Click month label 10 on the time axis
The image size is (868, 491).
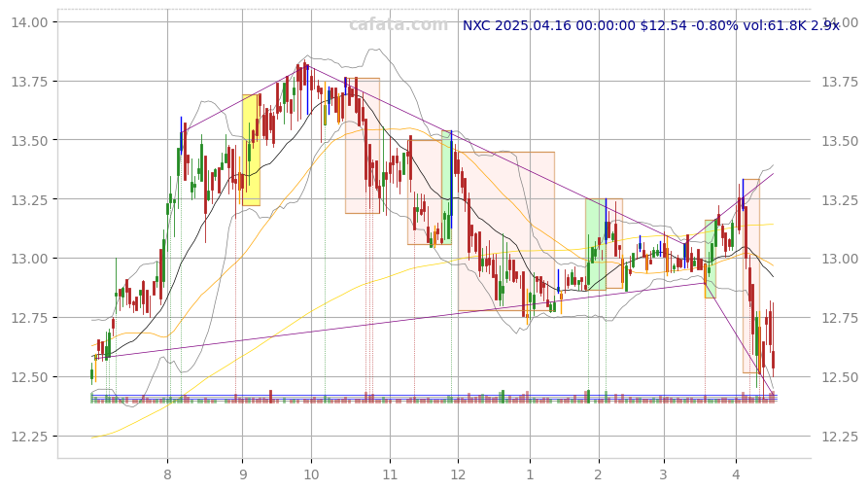pos(311,474)
